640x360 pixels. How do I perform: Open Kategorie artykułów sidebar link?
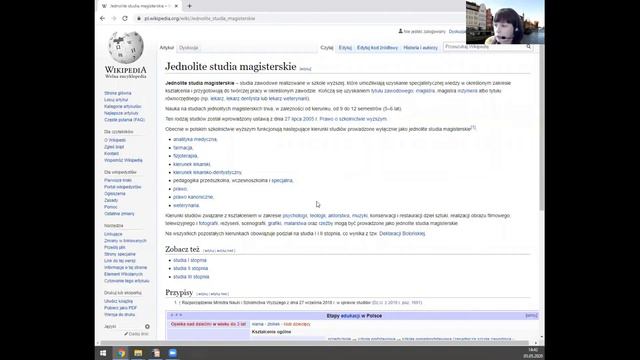tap(122, 107)
